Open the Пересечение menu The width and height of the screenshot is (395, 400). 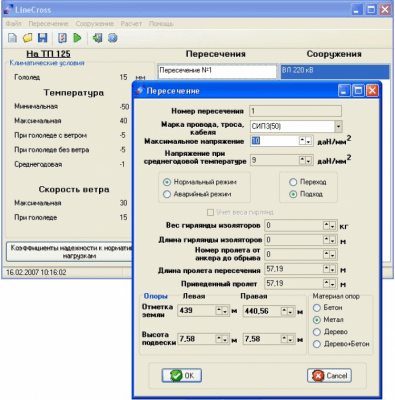pos(48,24)
